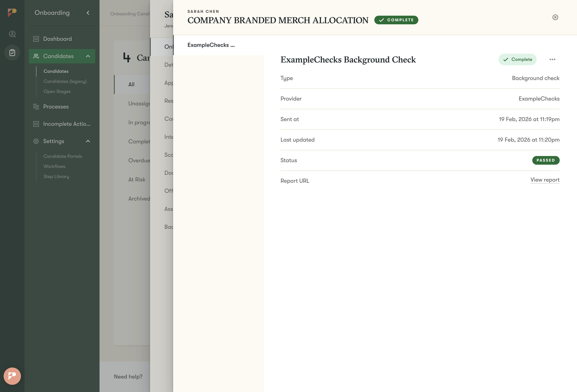Viewport: 577px width, 392px height.
Task: Select the onboarding clipboard icon in left rail
Action: click(12, 53)
